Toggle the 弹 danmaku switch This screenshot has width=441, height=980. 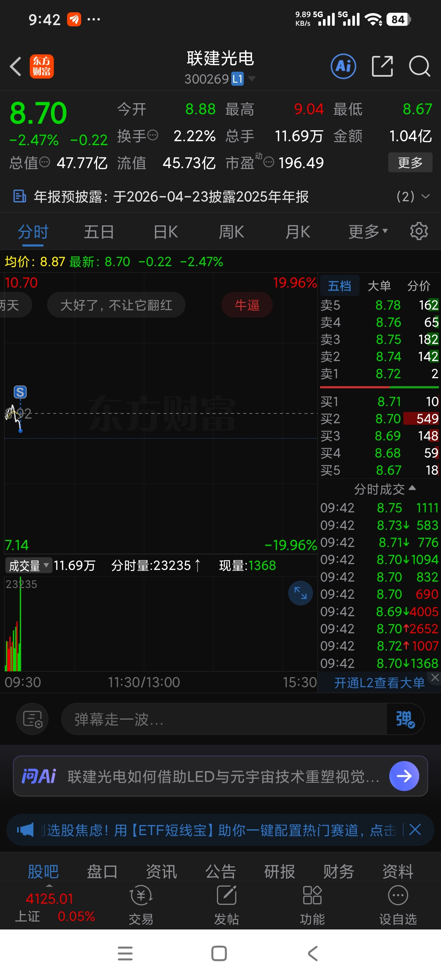(405, 719)
